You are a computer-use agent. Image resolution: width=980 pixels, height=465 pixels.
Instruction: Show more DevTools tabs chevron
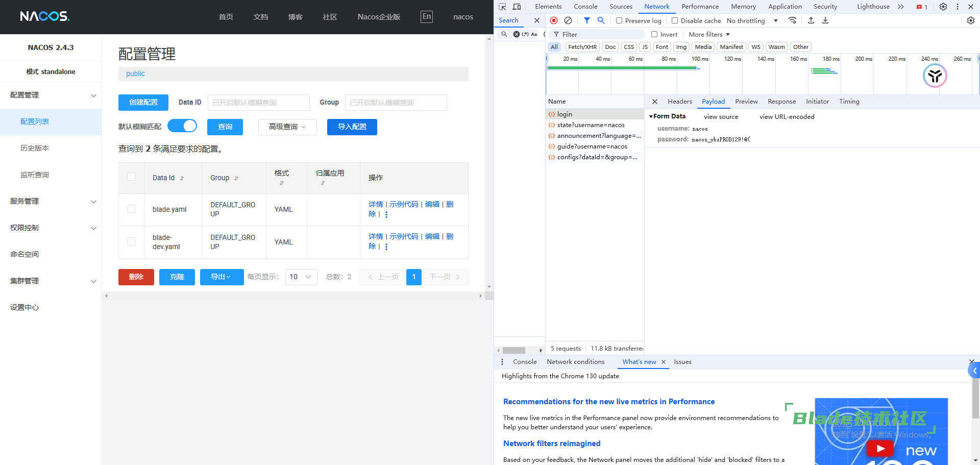tap(901, 7)
